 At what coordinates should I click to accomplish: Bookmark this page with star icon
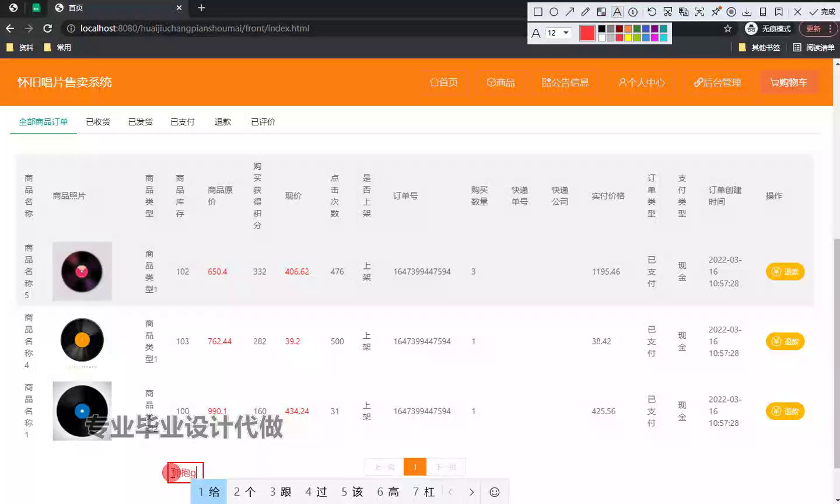pos(727,29)
